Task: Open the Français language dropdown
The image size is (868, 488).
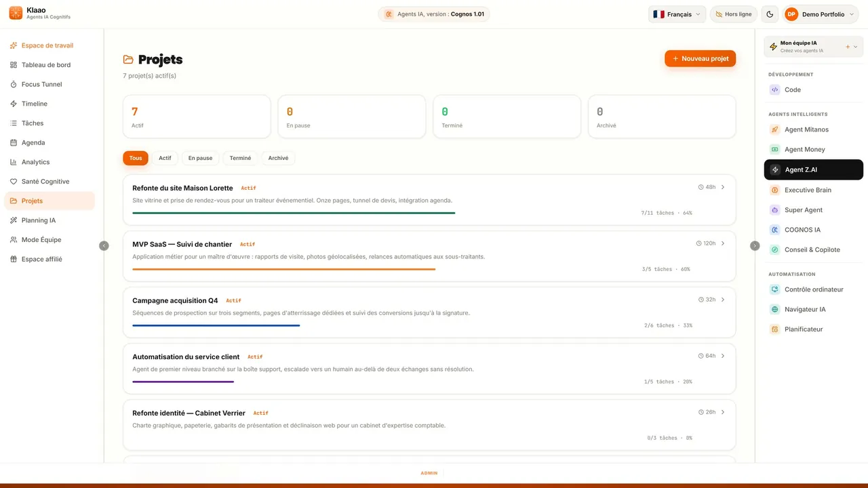Action: [x=677, y=14]
